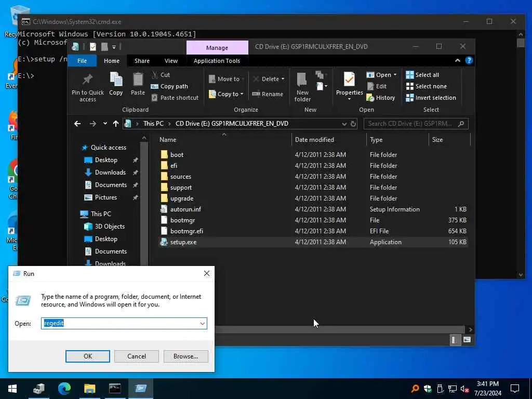Select the upgrade folder
532x399 pixels.
(x=313, y=198)
